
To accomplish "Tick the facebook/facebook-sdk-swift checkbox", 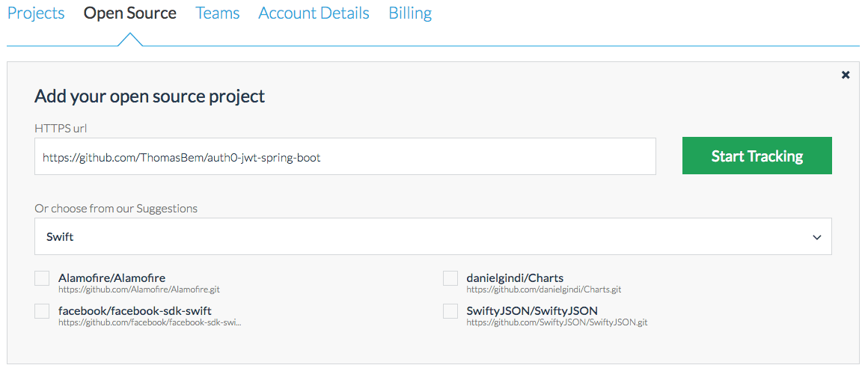I will coord(42,311).
